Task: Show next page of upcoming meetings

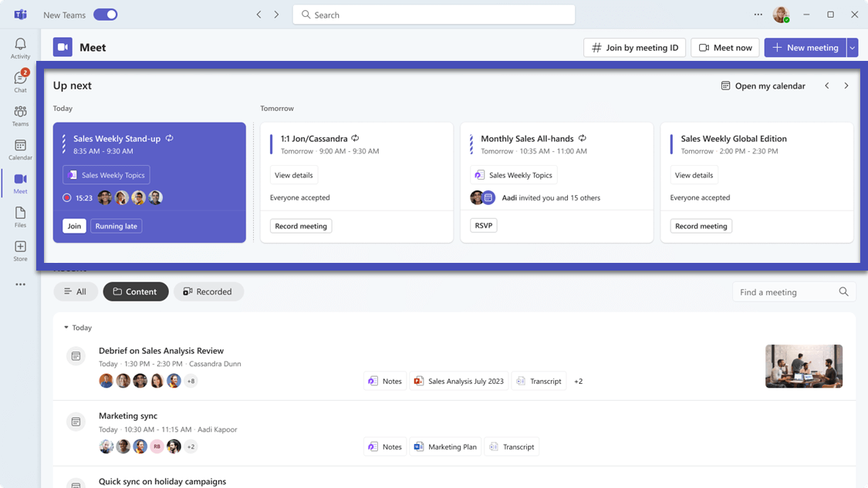Action: [x=846, y=86]
